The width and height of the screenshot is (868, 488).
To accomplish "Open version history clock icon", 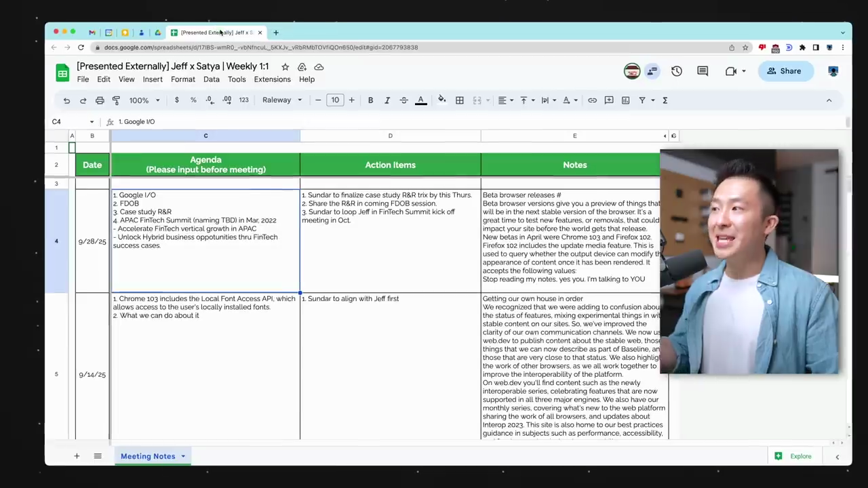I will (x=677, y=71).
